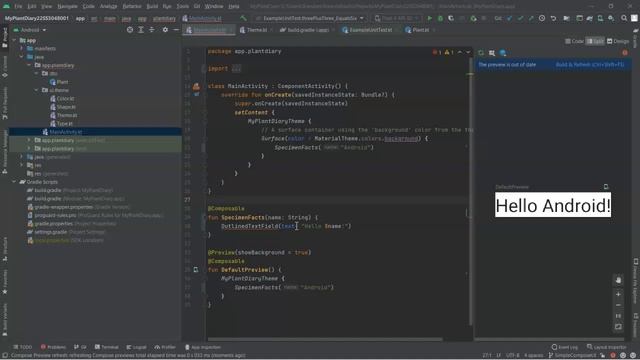Click the Debug app bug icon
The width and height of the screenshot is (640, 360).
click(440, 18)
